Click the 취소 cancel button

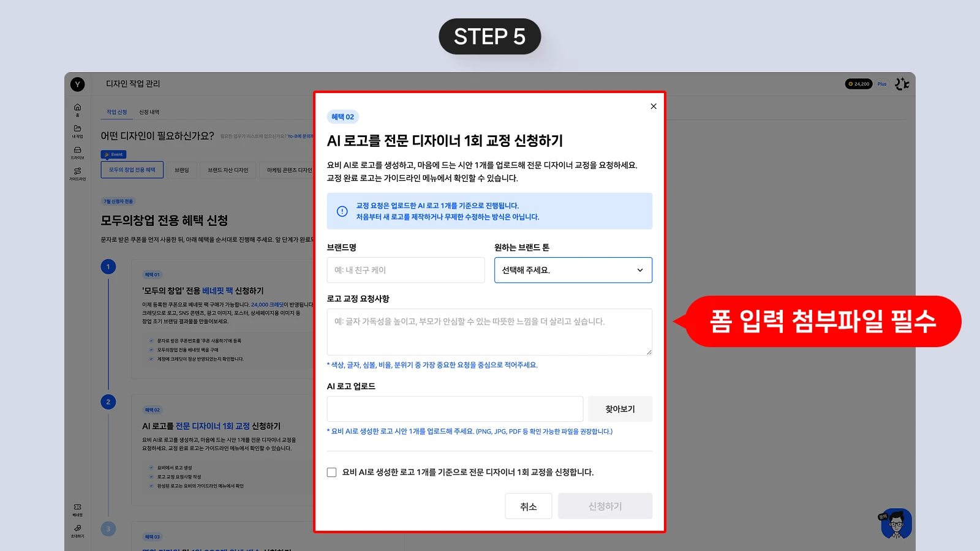pos(529,506)
